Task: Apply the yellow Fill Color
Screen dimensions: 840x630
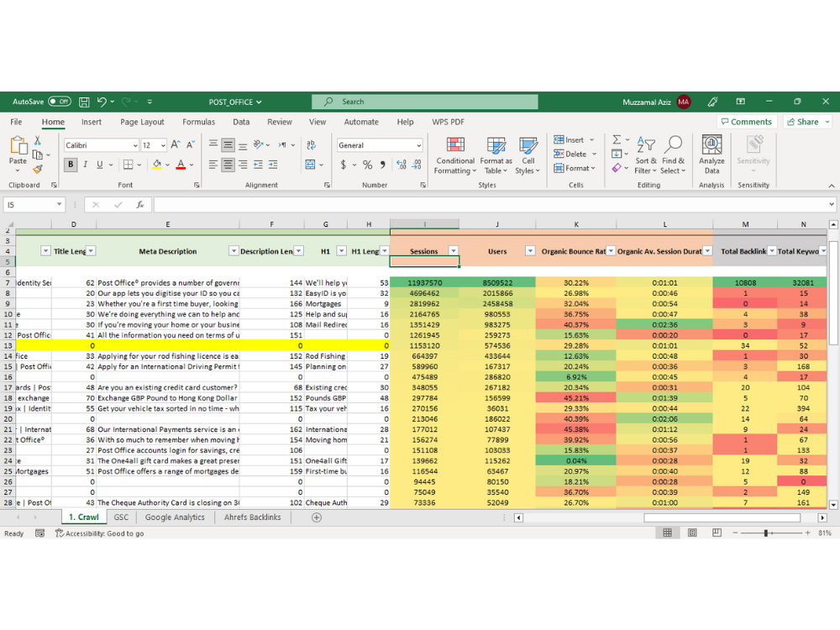Action: point(156,165)
